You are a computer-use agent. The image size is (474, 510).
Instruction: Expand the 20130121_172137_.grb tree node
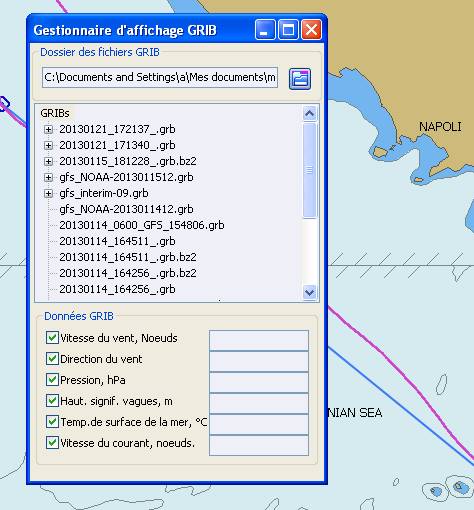(x=49, y=129)
